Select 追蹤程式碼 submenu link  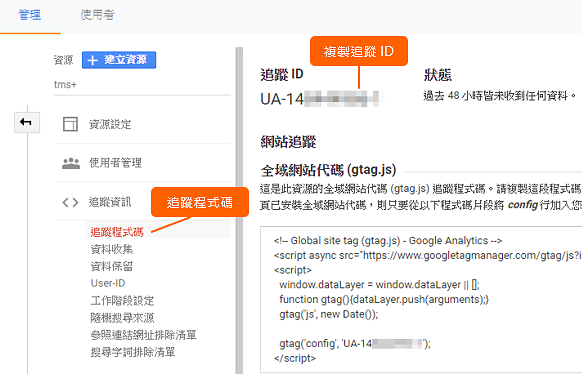point(117,232)
